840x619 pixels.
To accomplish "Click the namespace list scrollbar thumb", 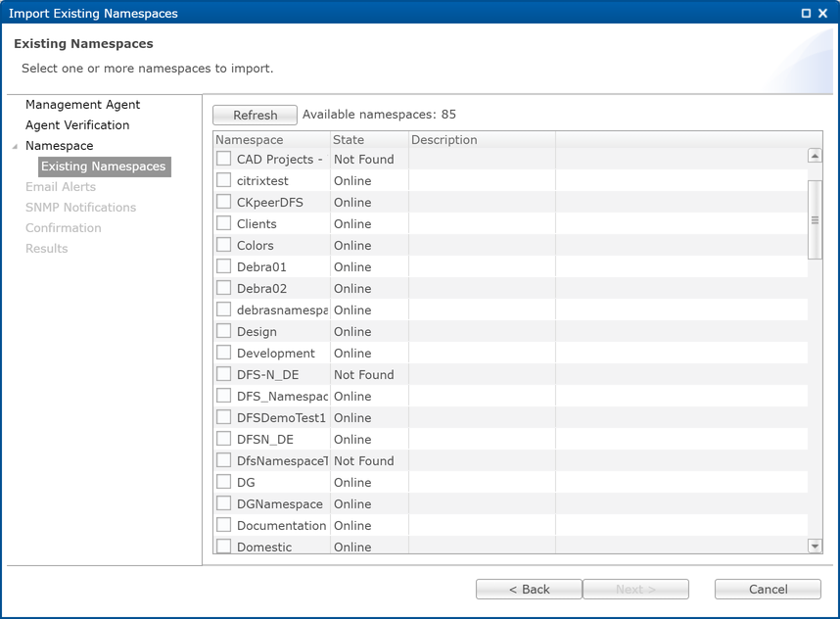I will pos(815,219).
